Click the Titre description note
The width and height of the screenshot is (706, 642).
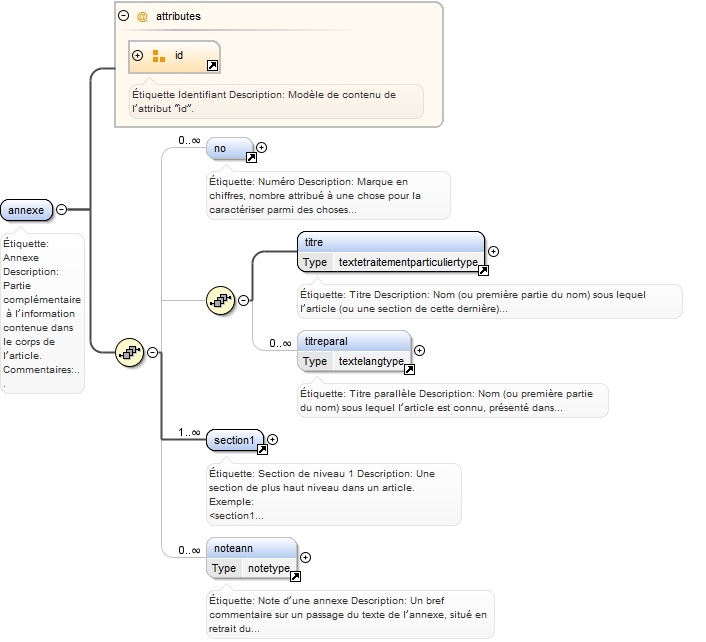(x=490, y=302)
